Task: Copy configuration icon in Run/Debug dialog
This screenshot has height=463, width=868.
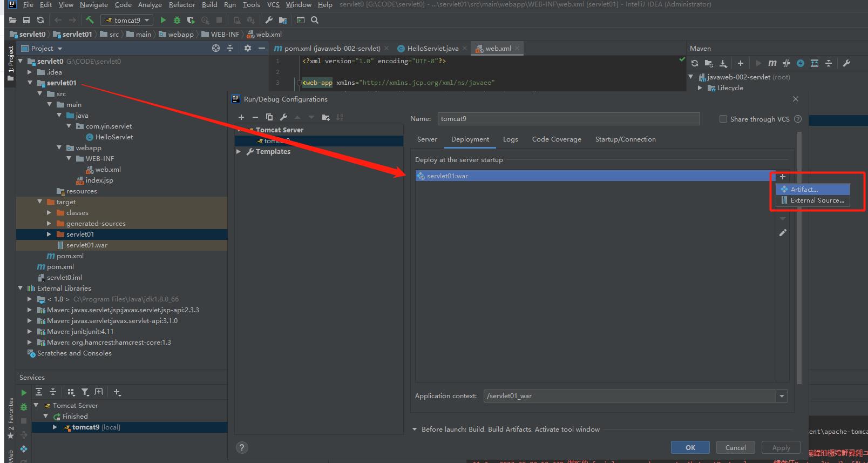Action: 269,117
